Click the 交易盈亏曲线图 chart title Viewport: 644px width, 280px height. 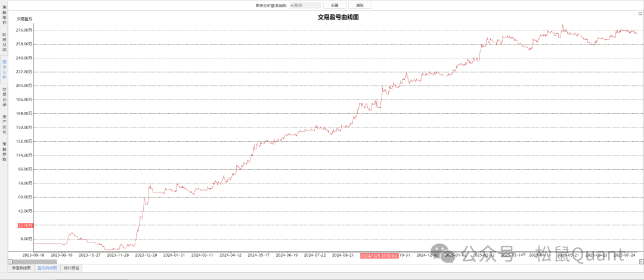pyautogui.click(x=338, y=18)
